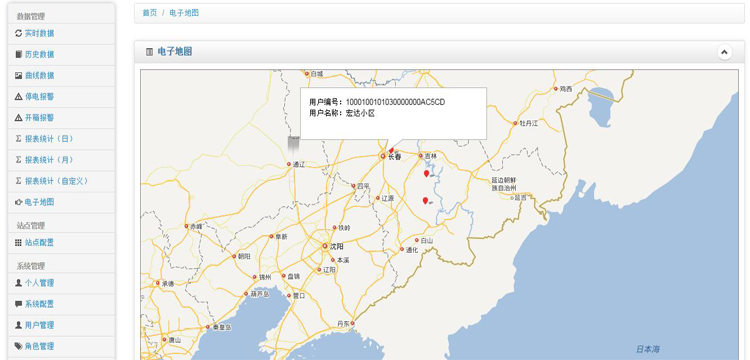Image resolution: width=750 pixels, height=360 pixels.
Task: Go to 首页 breadcrumb link
Action: coord(150,13)
